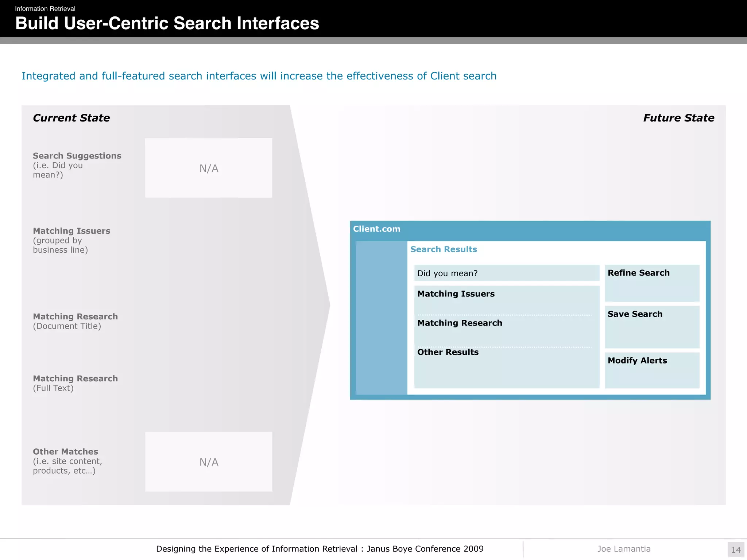Click the 'Modify Alerts' panel
747x560 pixels.
[652, 370]
